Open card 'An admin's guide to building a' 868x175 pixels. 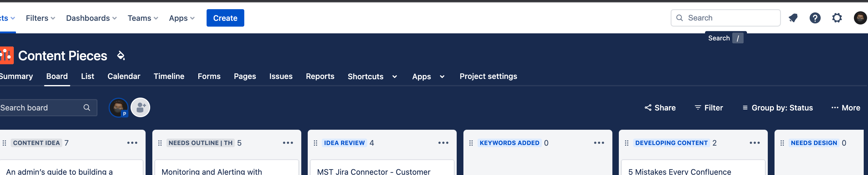(71, 168)
